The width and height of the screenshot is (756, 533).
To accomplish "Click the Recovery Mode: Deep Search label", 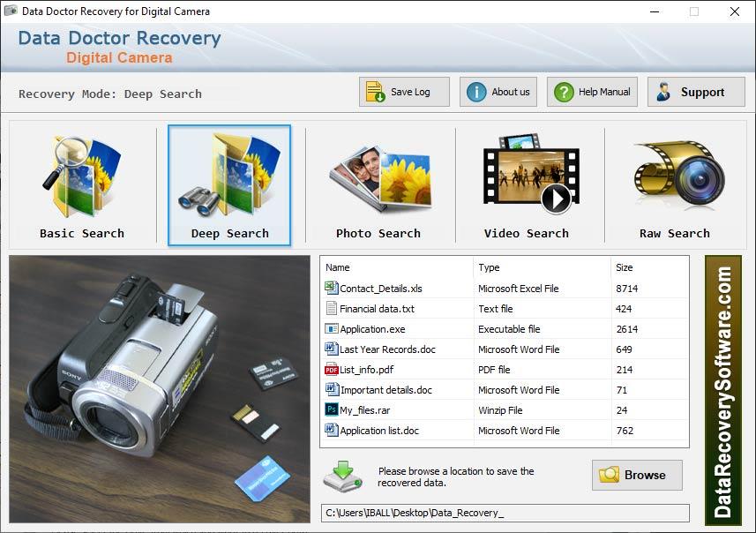I will 110,94.
